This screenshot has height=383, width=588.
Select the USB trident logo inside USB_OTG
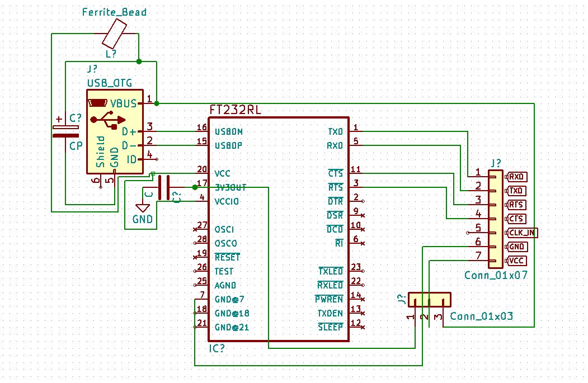tap(108, 120)
